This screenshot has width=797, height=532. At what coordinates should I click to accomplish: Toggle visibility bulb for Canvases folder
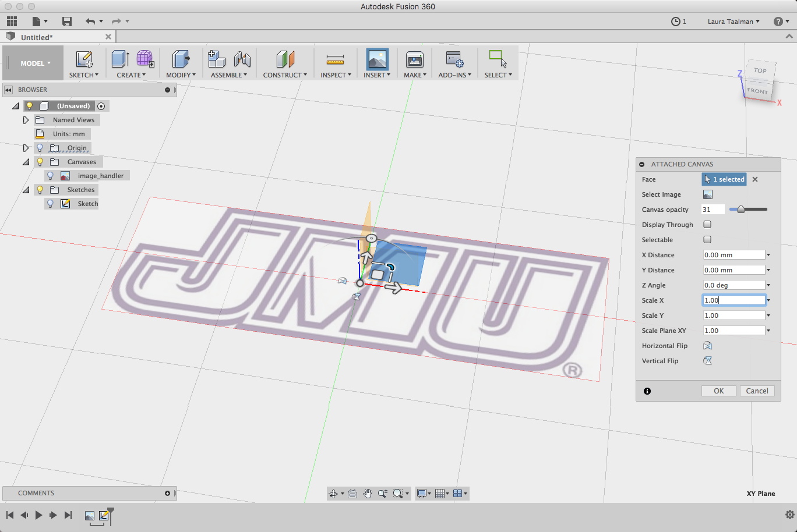coord(40,162)
